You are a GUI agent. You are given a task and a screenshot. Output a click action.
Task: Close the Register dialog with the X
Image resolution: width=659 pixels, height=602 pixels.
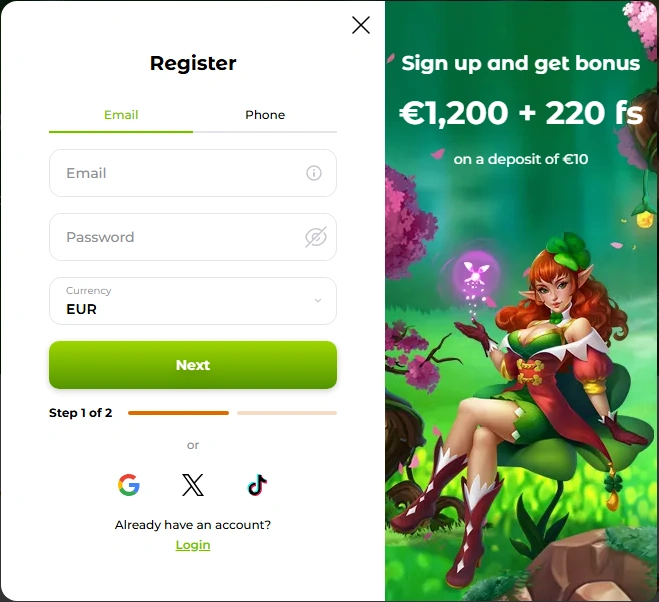361,25
